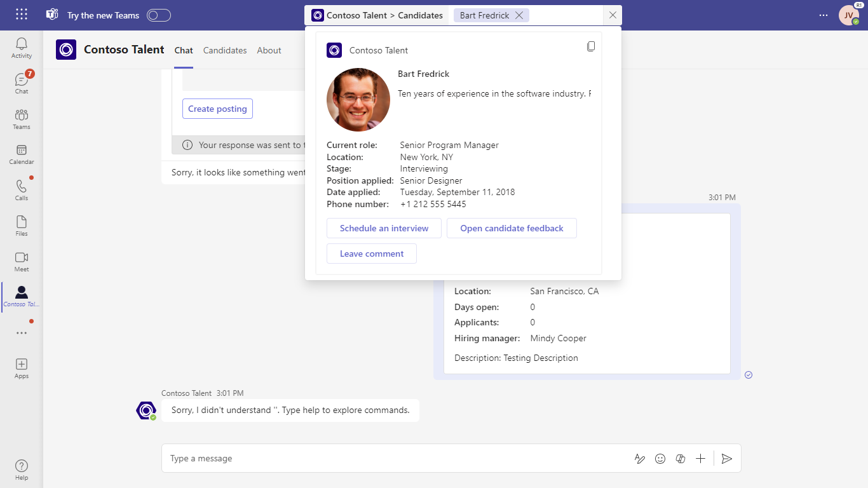Remove the Bart Fredrick search chip

click(519, 15)
